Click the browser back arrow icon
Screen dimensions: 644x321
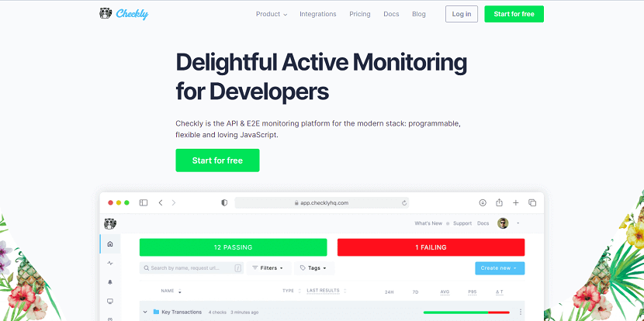point(161,203)
